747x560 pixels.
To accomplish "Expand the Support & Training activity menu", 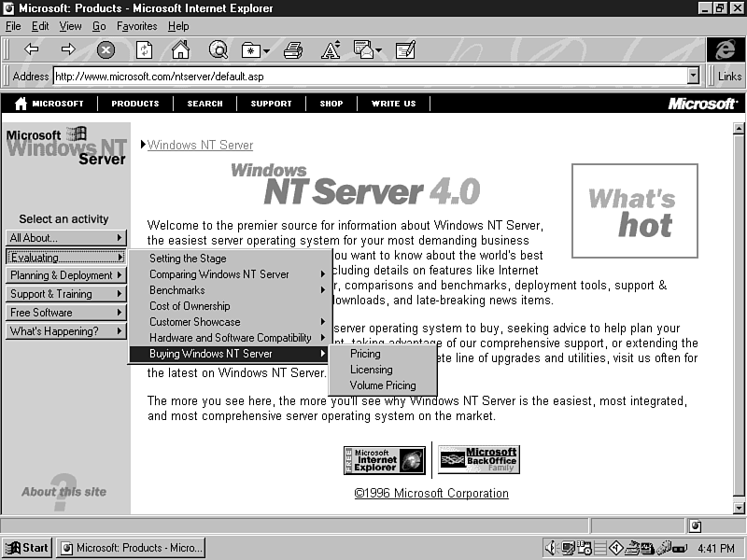I will pyautogui.click(x=65, y=294).
